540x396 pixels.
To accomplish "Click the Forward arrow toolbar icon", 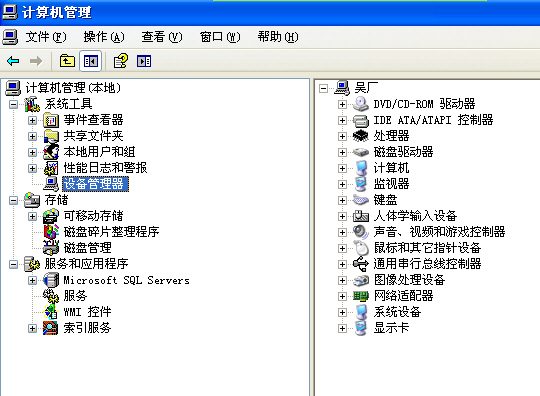I will 36,61.
